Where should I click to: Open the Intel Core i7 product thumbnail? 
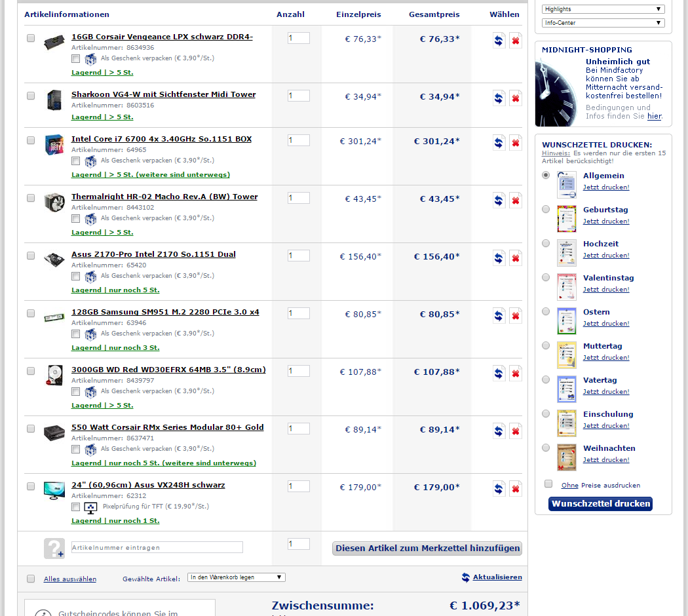(x=54, y=144)
